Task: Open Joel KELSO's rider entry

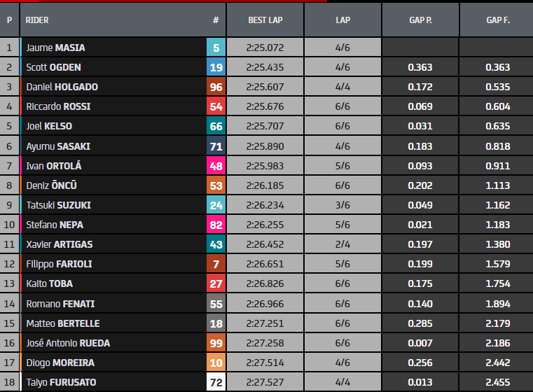Action: [x=49, y=127]
